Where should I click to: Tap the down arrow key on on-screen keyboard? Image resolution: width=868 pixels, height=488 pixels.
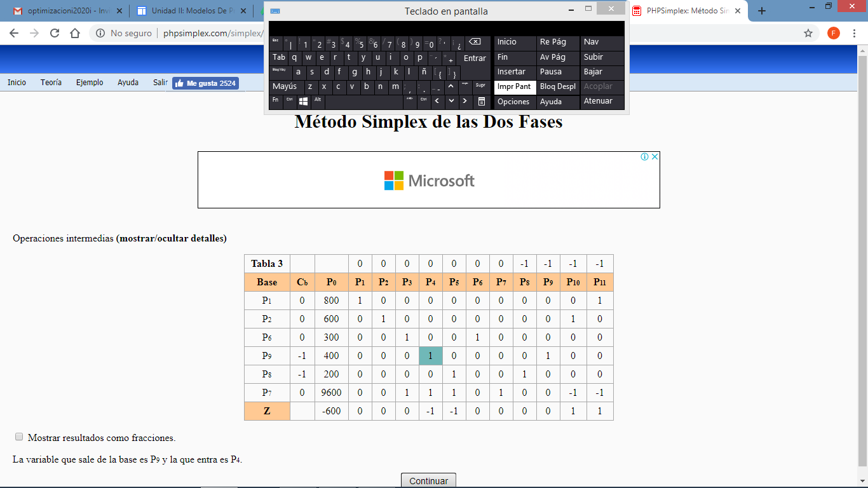(451, 100)
